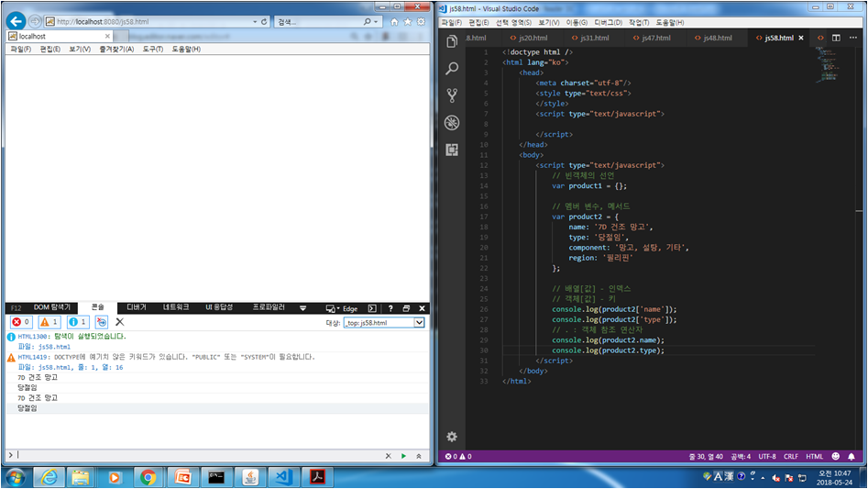
Task: Close the F12 developer tools
Action: (x=422, y=308)
